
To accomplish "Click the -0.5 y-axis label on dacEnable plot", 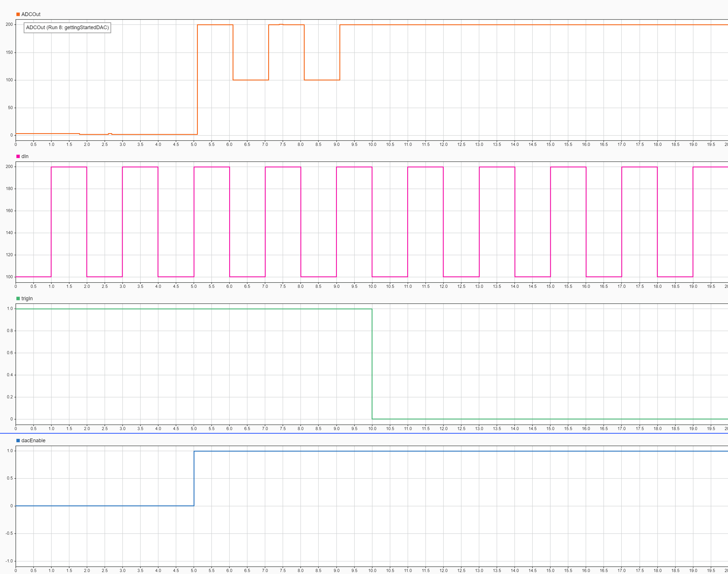I will [9, 533].
